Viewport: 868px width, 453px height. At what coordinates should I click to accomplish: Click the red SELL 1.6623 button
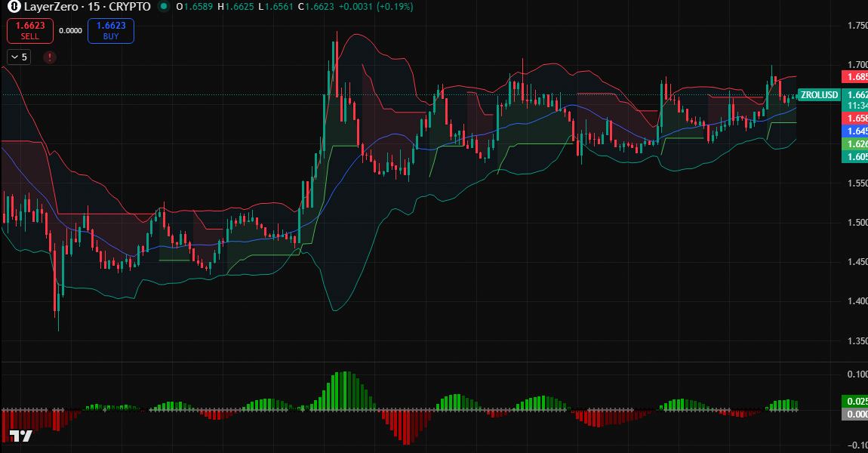tap(29, 30)
